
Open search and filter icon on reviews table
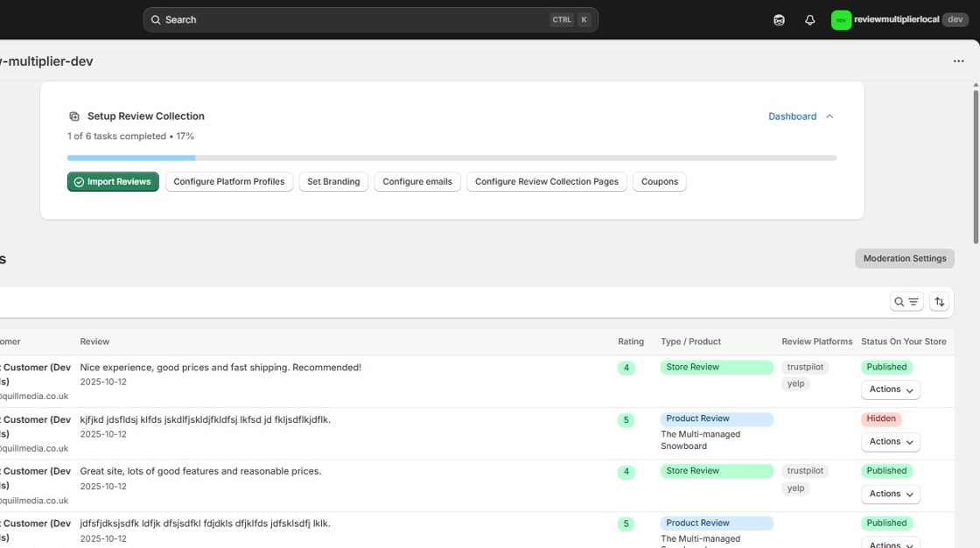[906, 300]
